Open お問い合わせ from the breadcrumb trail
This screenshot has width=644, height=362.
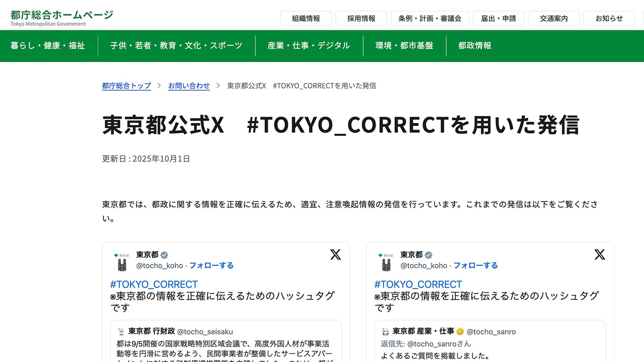[x=189, y=85]
